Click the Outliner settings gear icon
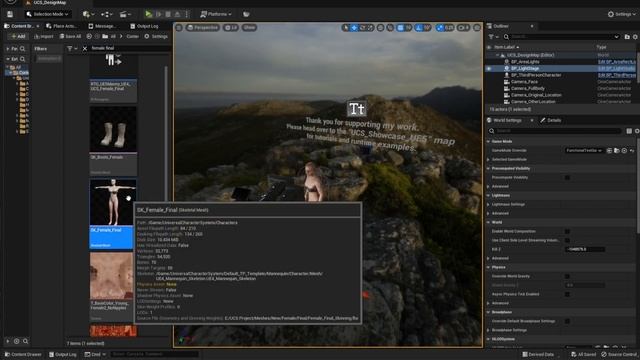The image size is (640, 360). coord(635,37)
